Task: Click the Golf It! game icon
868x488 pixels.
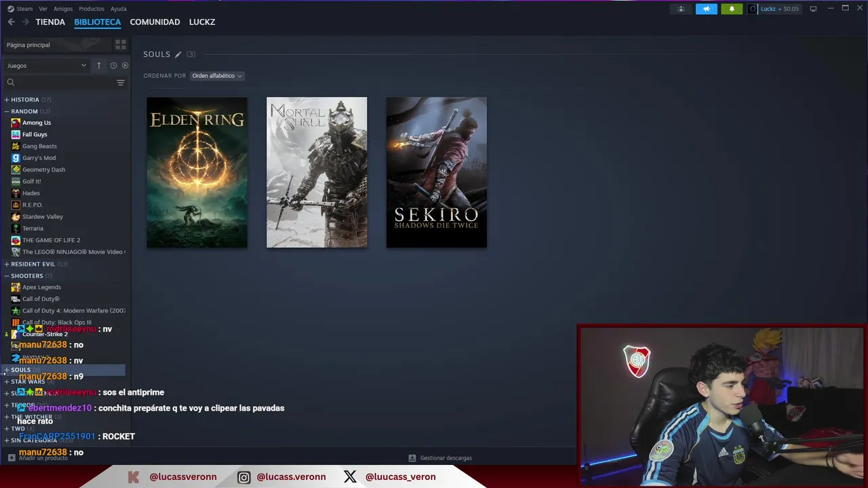Action: [16, 182]
